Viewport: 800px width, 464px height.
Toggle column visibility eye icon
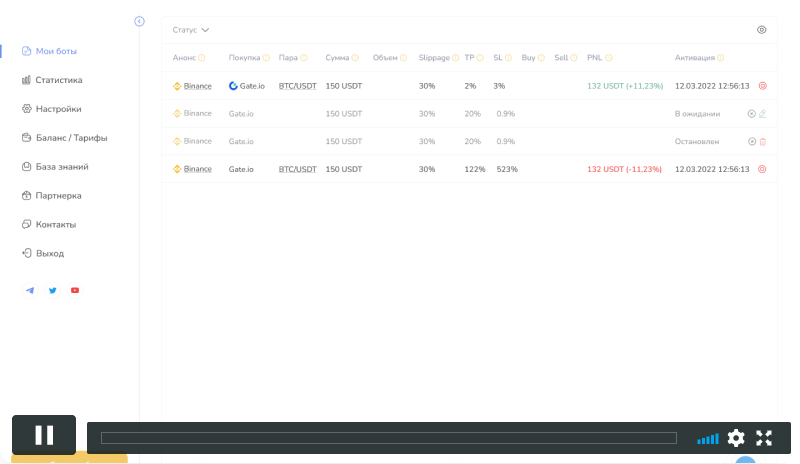(762, 30)
